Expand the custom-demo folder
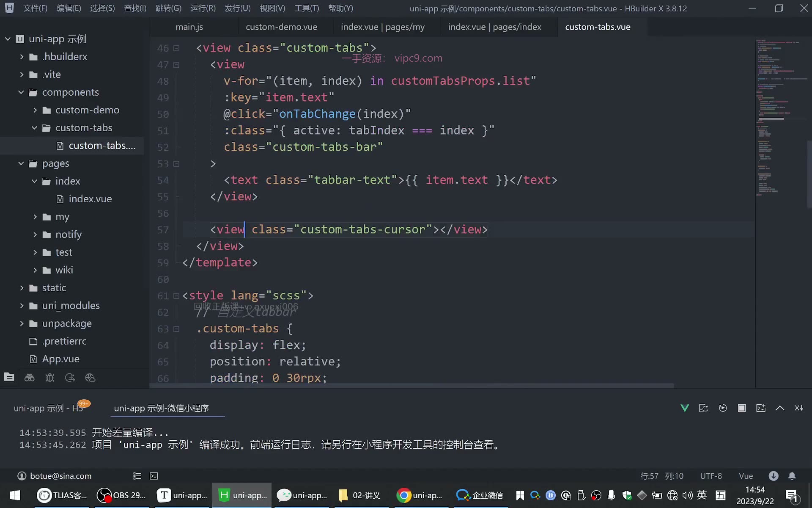This screenshot has height=508, width=812. click(35, 110)
